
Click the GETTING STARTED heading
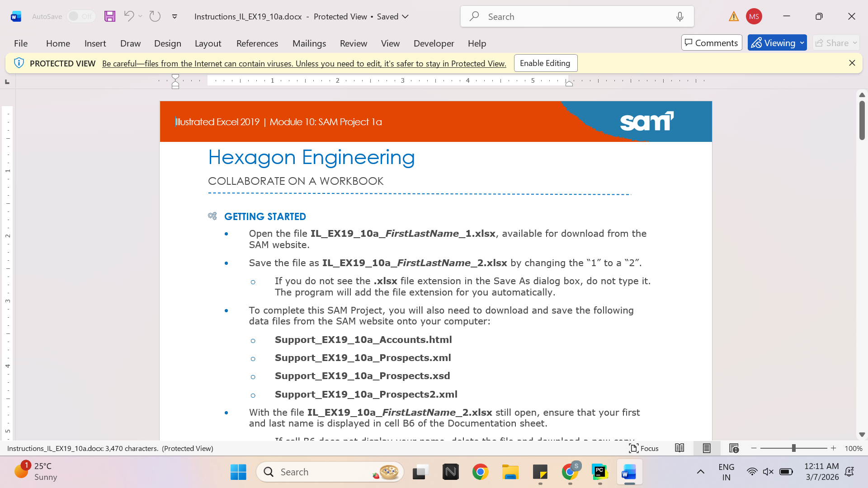(x=265, y=217)
